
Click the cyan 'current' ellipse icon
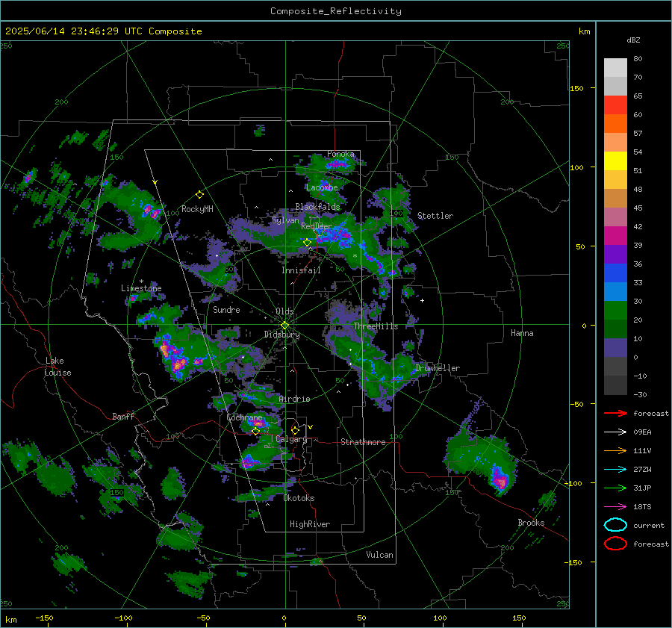[x=615, y=525]
